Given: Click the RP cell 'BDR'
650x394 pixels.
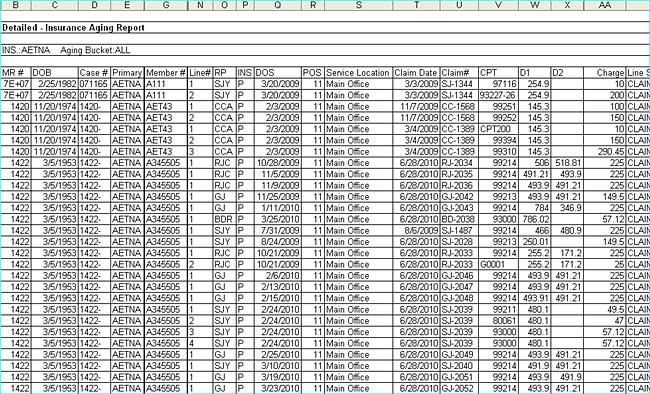Looking at the screenshot, I should tap(224, 219).
